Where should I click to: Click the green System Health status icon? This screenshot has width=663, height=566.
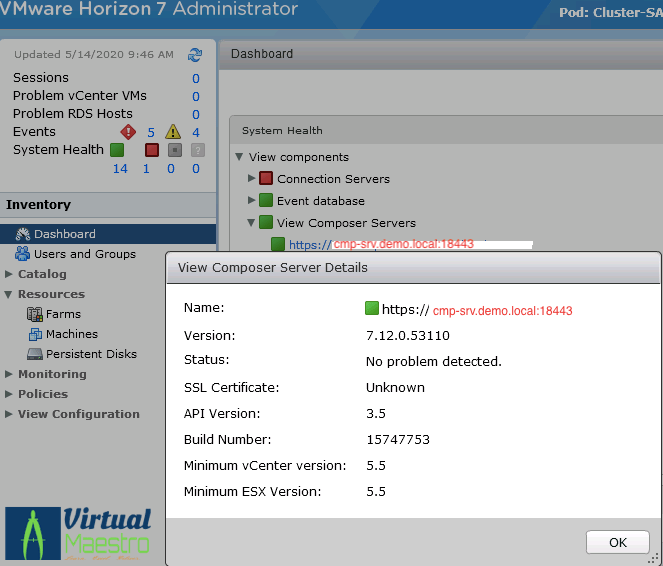click(x=117, y=150)
